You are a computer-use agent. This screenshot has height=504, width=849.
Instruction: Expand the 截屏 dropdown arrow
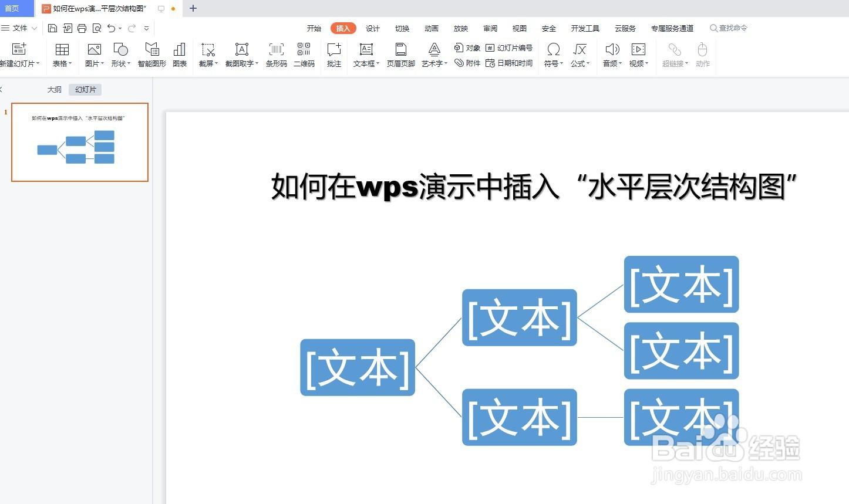[x=216, y=63]
